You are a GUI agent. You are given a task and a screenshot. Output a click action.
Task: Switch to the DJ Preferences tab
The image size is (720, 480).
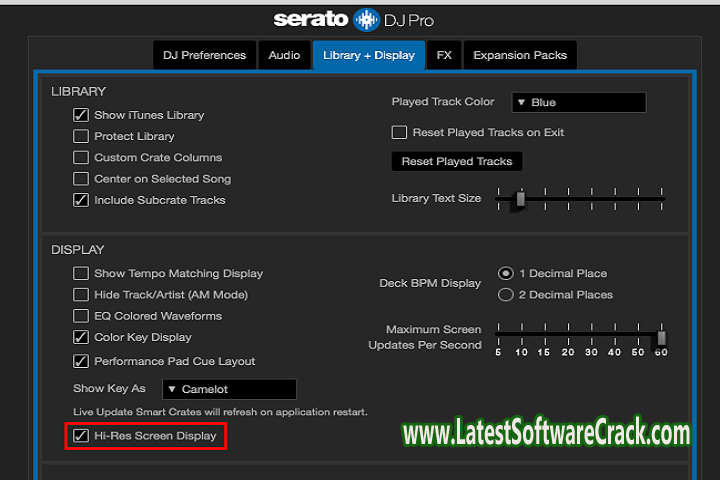pos(204,56)
